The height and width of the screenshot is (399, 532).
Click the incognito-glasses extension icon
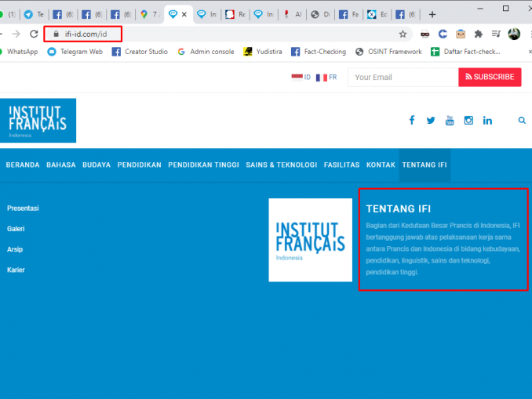point(425,34)
